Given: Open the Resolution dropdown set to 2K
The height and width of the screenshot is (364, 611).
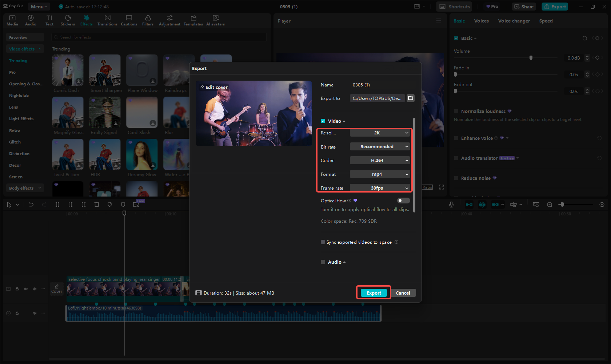Looking at the screenshot, I should [x=380, y=133].
